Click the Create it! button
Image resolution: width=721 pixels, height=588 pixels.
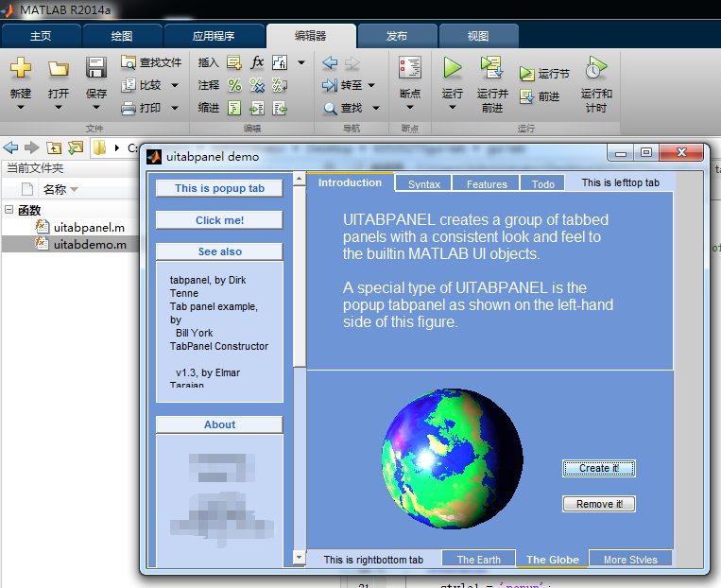[x=599, y=468]
